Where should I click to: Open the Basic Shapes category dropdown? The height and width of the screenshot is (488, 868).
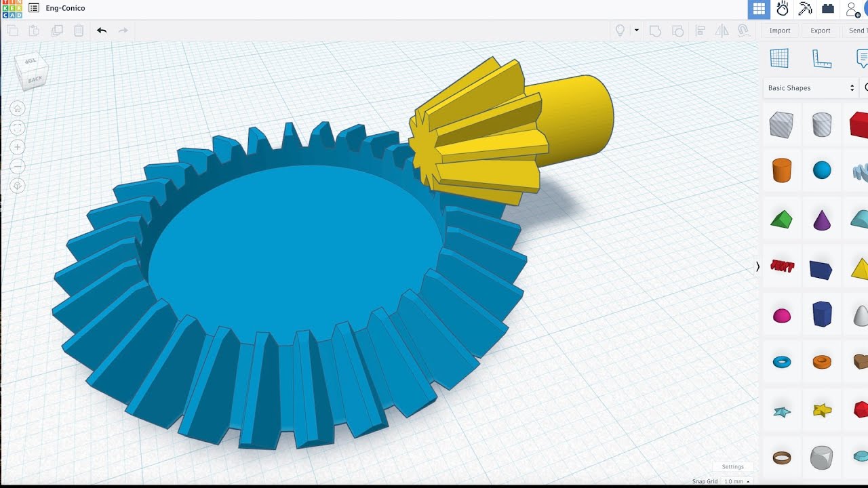(811, 88)
